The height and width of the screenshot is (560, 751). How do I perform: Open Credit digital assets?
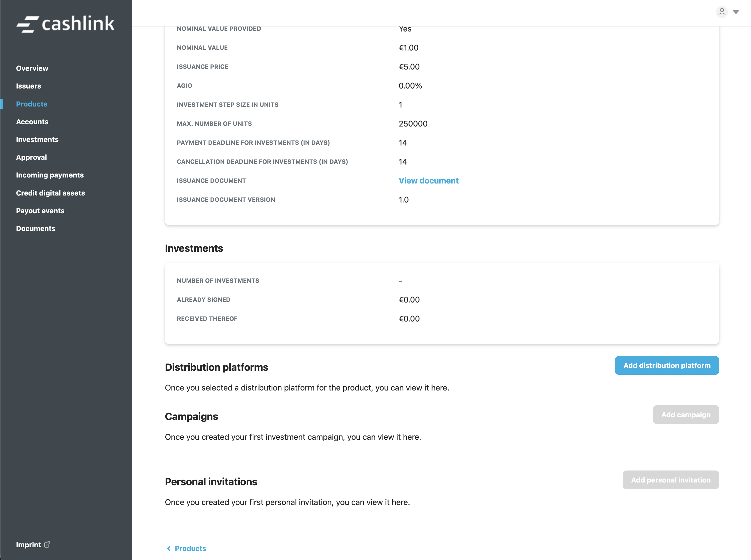pyautogui.click(x=50, y=193)
